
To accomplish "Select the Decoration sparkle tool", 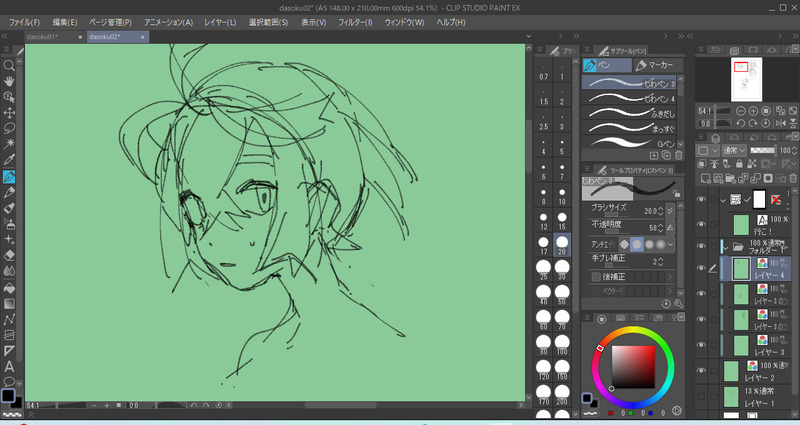I will coord(9,240).
